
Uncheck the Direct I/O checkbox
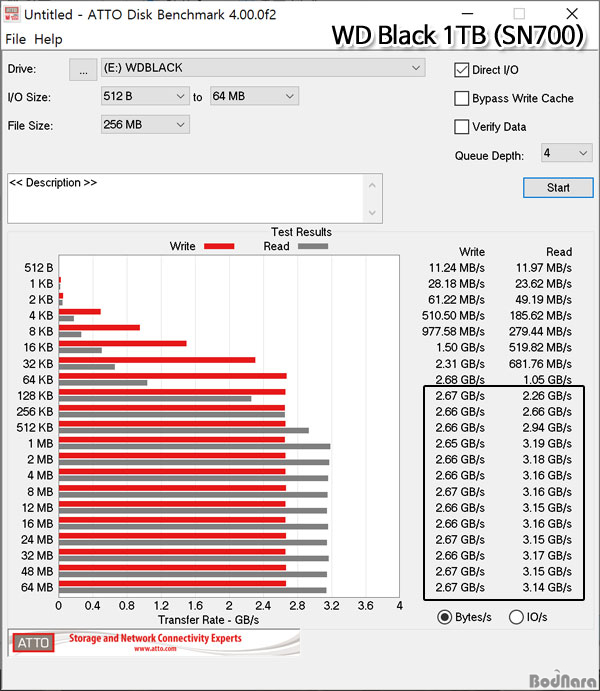pyautogui.click(x=461, y=70)
